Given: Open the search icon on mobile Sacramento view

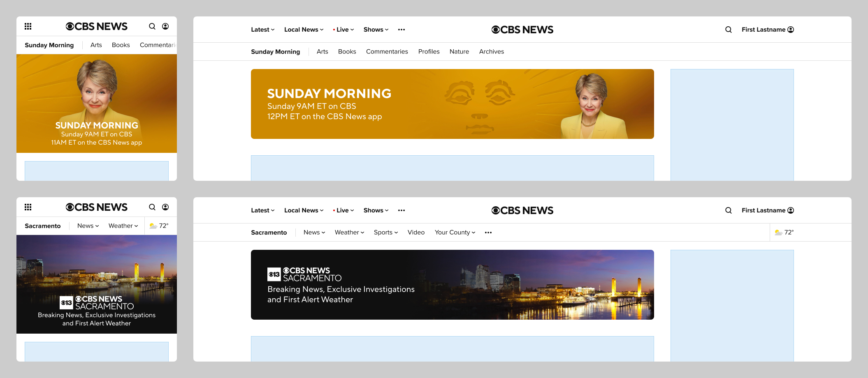Looking at the screenshot, I should (x=152, y=207).
